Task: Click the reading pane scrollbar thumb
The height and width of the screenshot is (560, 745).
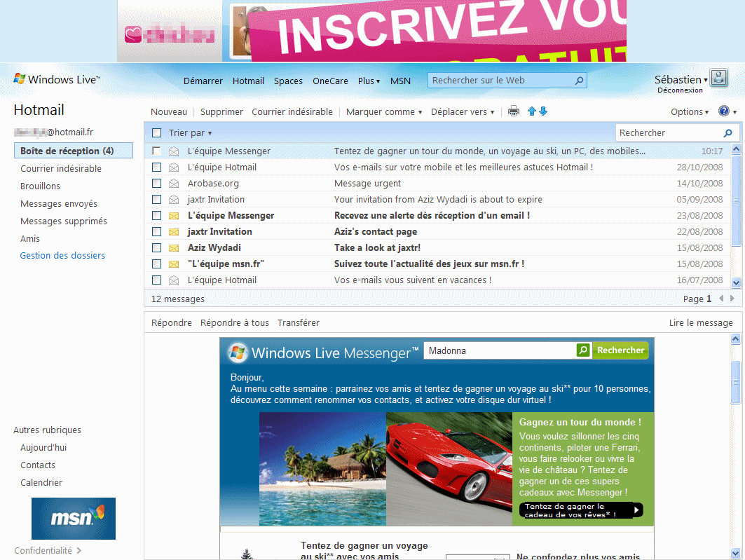Action: tap(735, 382)
